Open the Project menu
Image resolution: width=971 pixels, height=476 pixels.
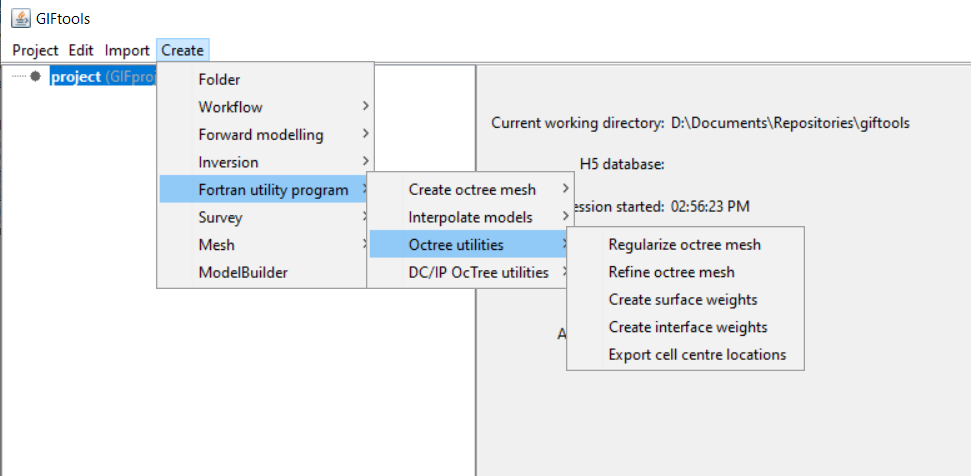(35, 50)
